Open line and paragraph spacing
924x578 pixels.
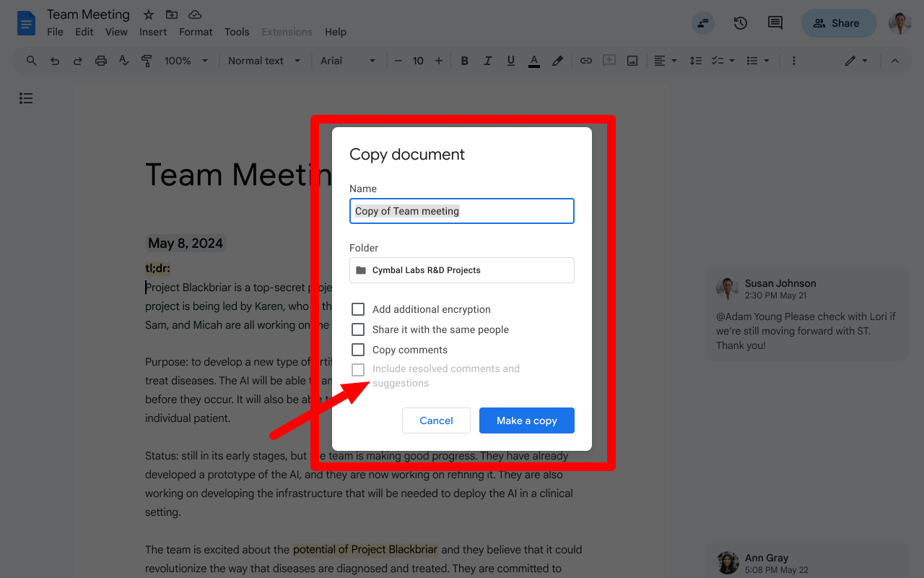coord(696,61)
